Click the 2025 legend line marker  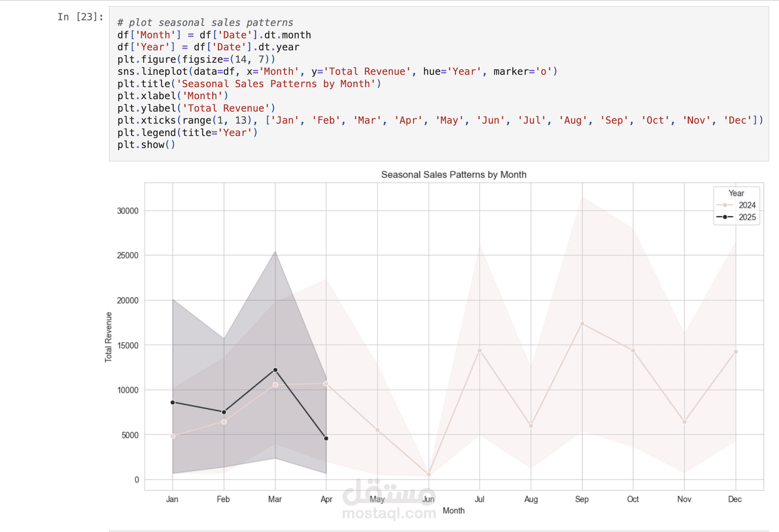pos(725,217)
